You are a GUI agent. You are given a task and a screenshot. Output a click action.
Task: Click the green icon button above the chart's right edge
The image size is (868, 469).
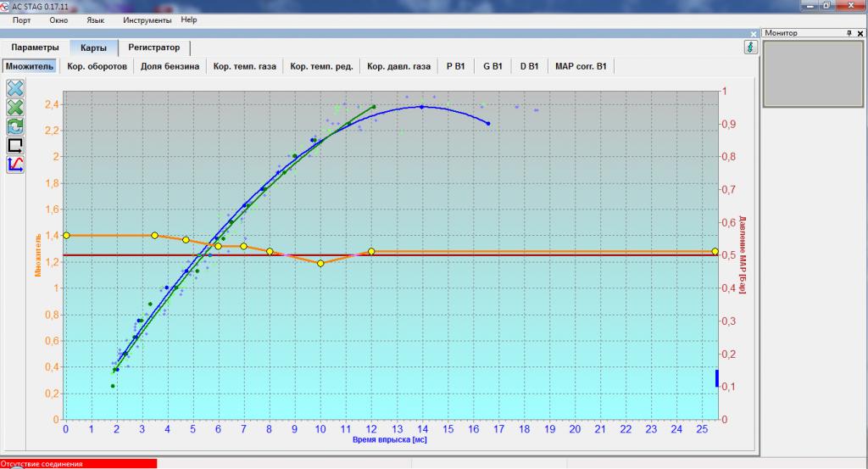(x=749, y=47)
